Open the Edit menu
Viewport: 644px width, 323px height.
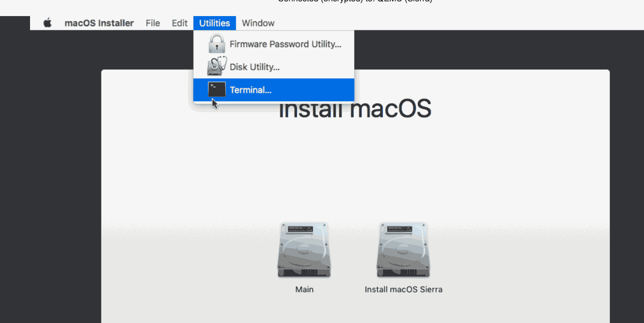coord(180,23)
